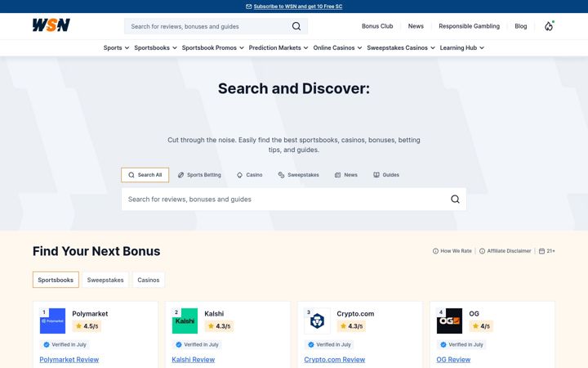588x368 pixels.
Task: Click OG's star rating 4/5
Action: (481, 326)
